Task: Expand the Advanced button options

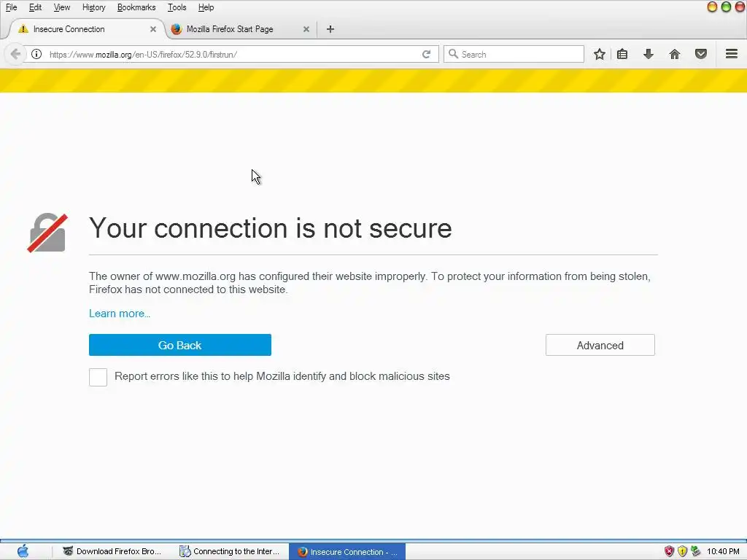Action: tap(600, 345)
